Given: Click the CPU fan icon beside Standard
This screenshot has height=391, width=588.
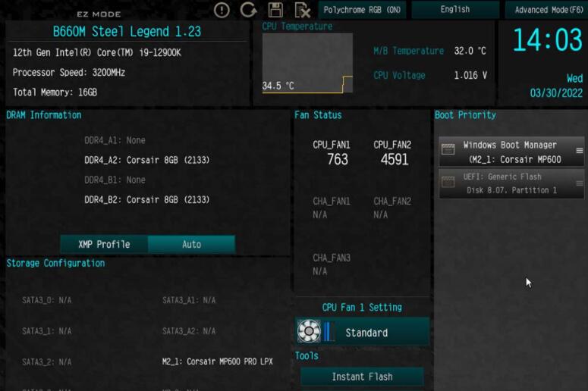Looking at the screenshot, I should (309, 332).
